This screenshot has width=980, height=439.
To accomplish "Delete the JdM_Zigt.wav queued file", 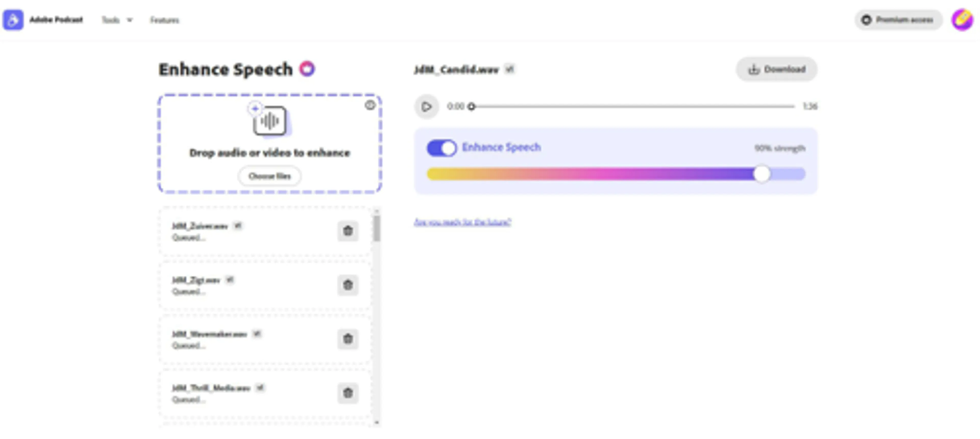I will tap(348, 285).
